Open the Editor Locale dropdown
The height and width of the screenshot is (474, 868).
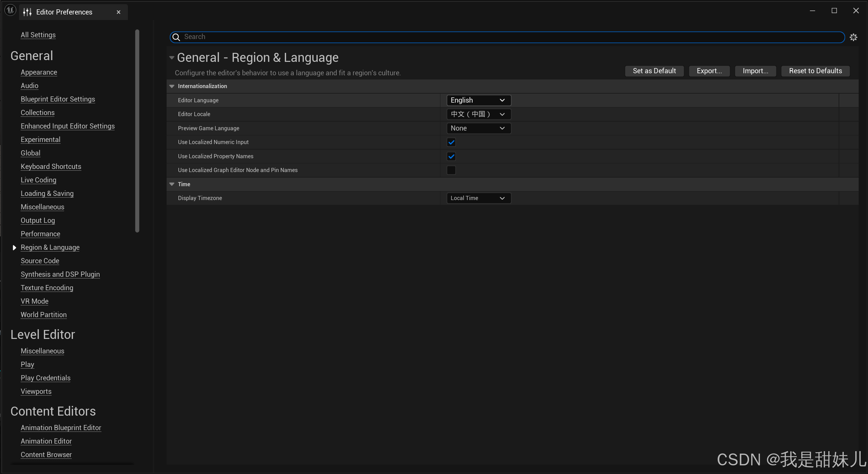[x=478, y=114]
